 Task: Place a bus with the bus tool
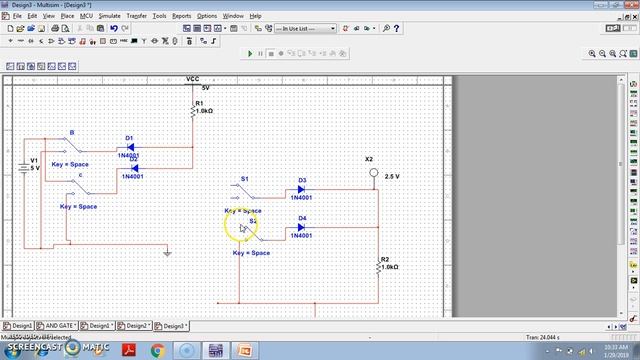coord(213,41)
